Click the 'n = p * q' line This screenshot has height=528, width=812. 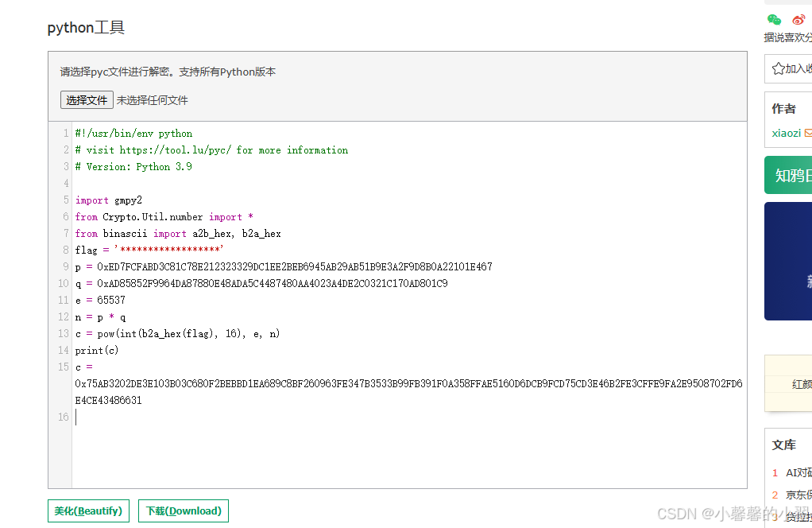tap(100, 316)
